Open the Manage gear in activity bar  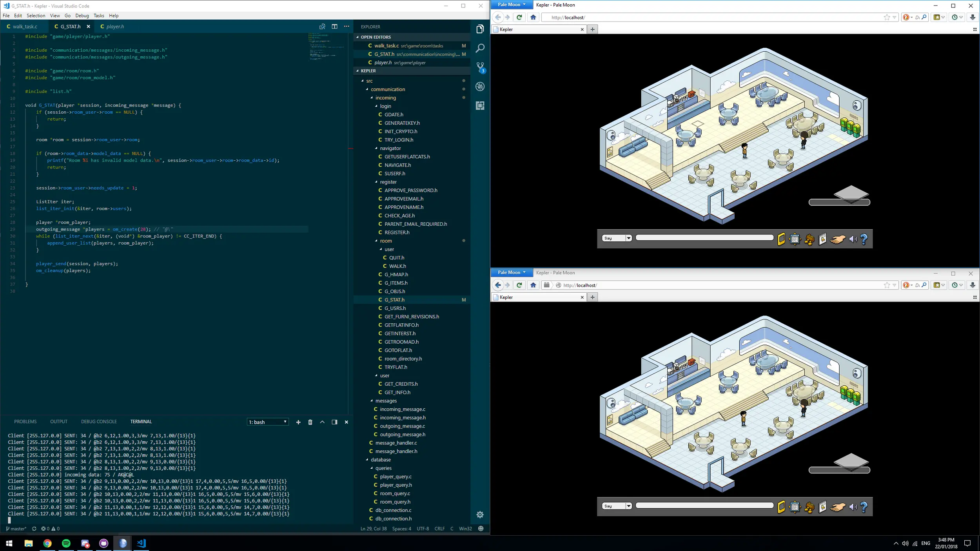[x=480, y=515]
